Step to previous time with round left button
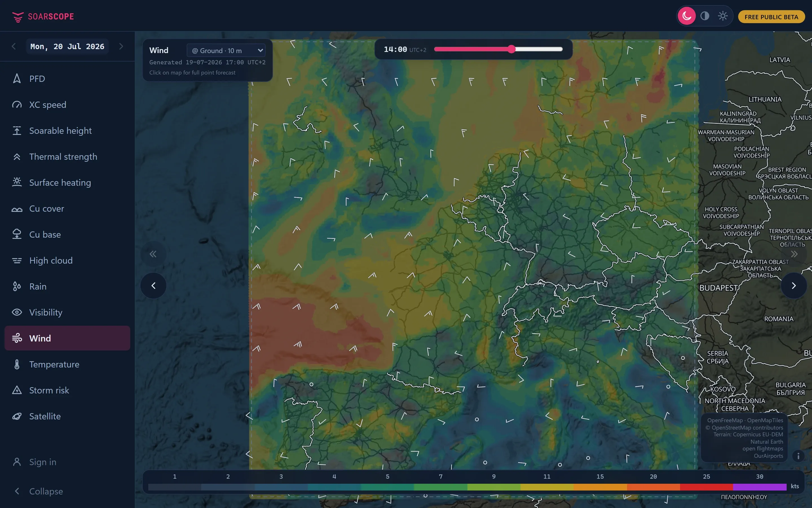Screen dimensions: 812x508 (153, 286)
